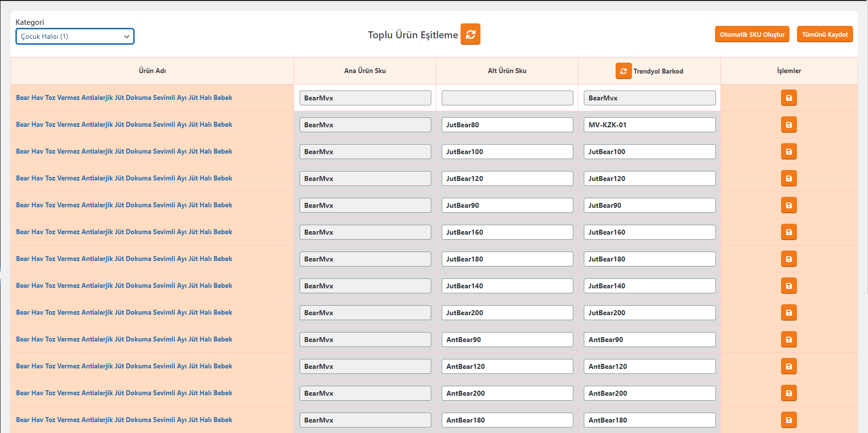Click Trendyol Barkod field containing AntBear120
The height and width of the screenshot is (433, 868).
[649, 366]
